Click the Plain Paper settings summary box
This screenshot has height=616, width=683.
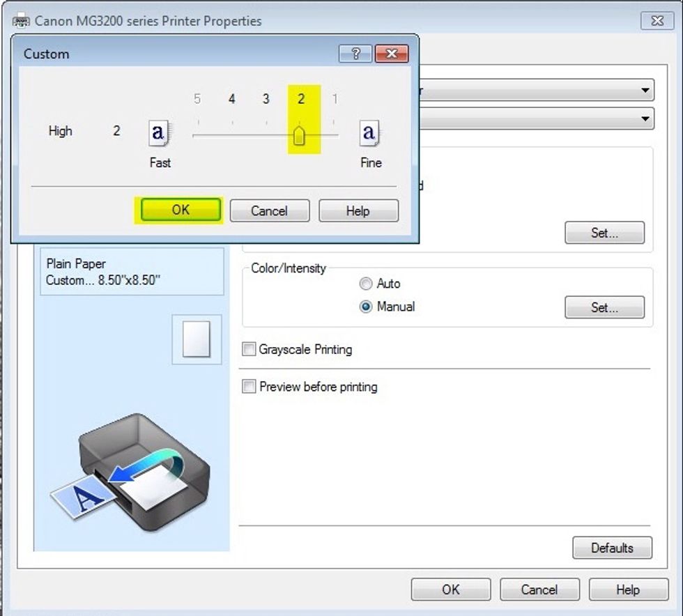[x=132, y=272]
